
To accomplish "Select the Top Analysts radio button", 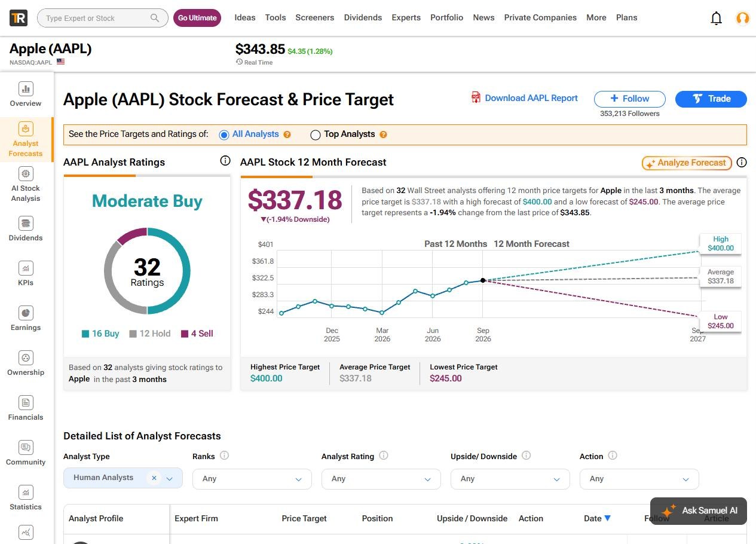I will click(x=316, y=135).
